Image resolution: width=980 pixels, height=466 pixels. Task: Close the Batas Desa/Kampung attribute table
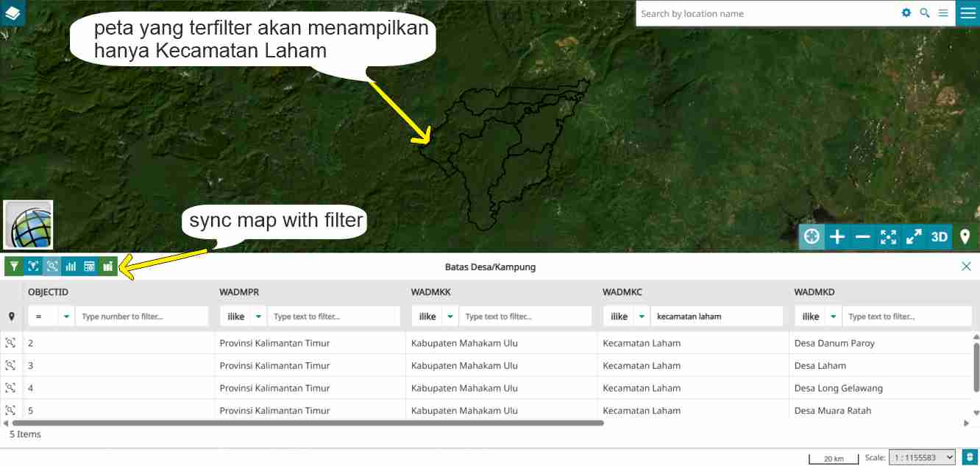click(x=966, y=266)
